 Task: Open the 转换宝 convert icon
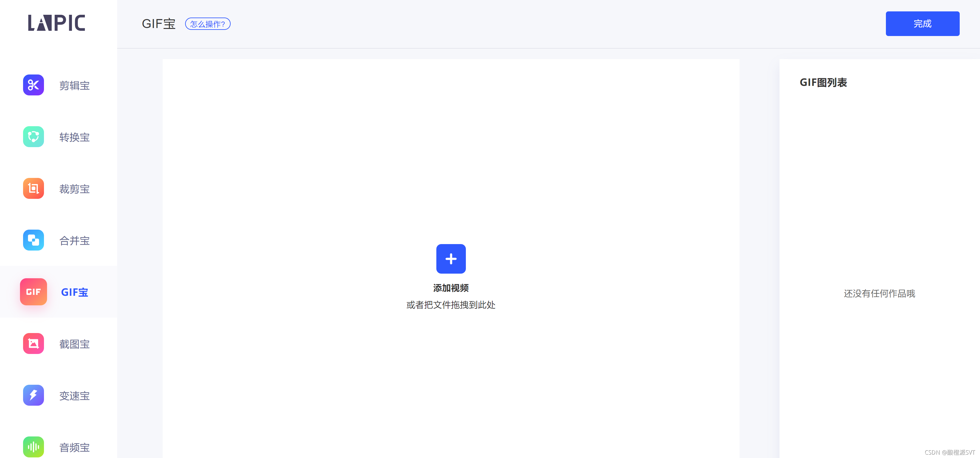34,137
